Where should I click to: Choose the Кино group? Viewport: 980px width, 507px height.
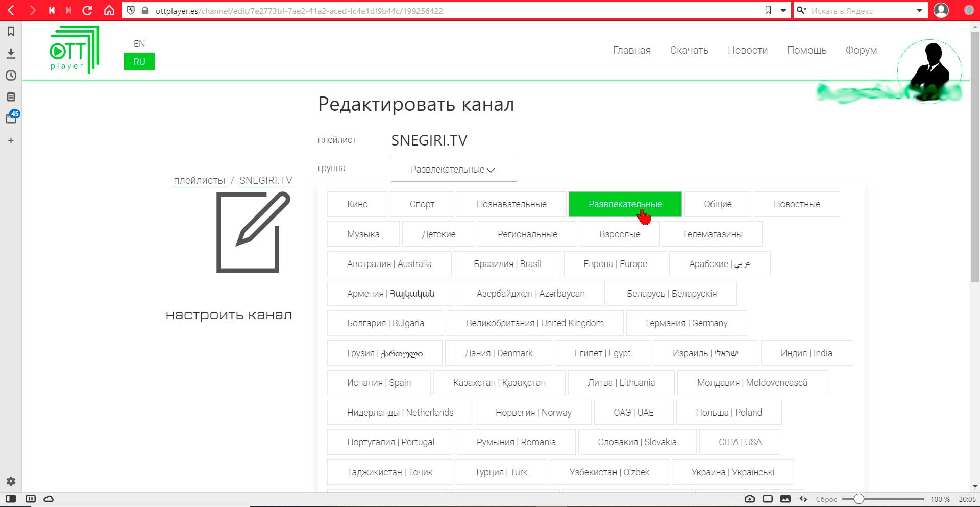pos(357,204)
